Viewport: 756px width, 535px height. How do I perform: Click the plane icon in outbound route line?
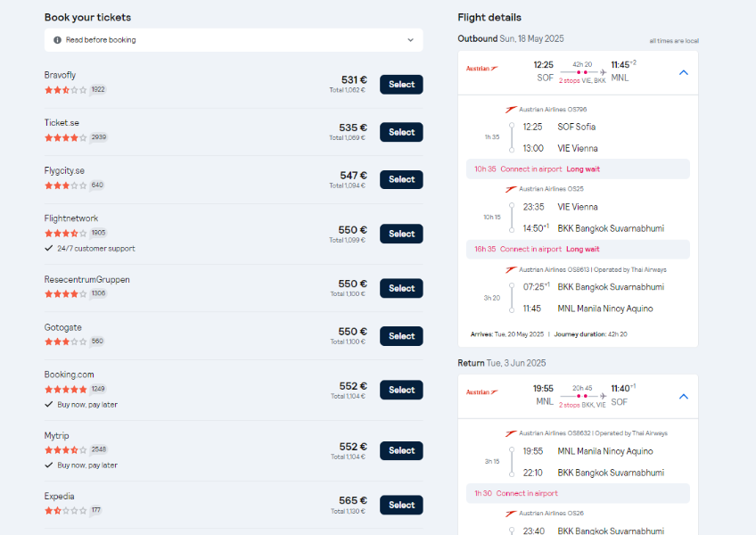(604, 72)
